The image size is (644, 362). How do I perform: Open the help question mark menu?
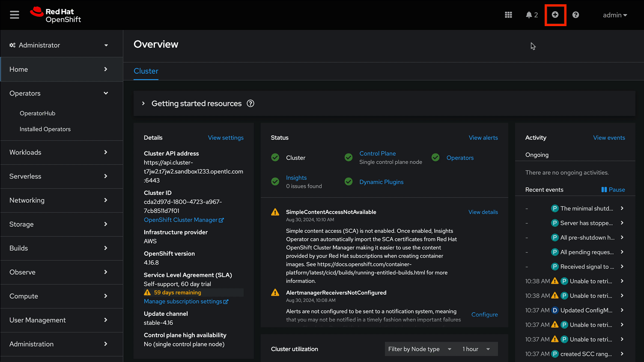(575, 15)
